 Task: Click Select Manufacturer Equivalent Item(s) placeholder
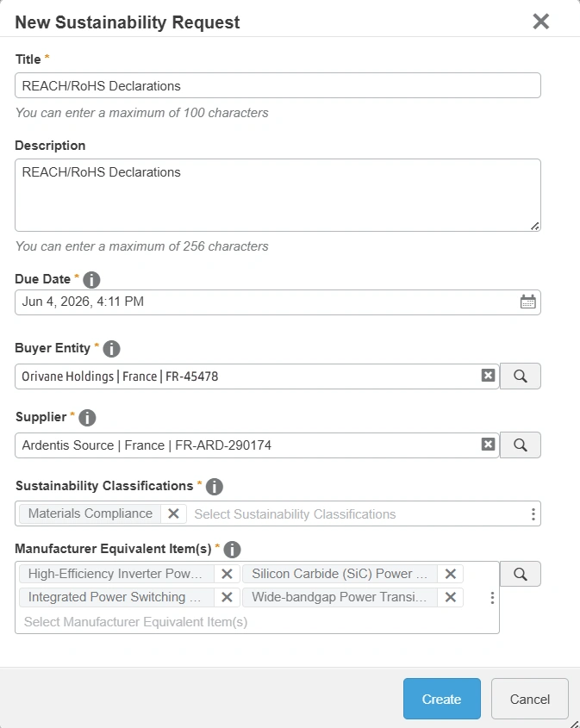[x=135, y=622]
